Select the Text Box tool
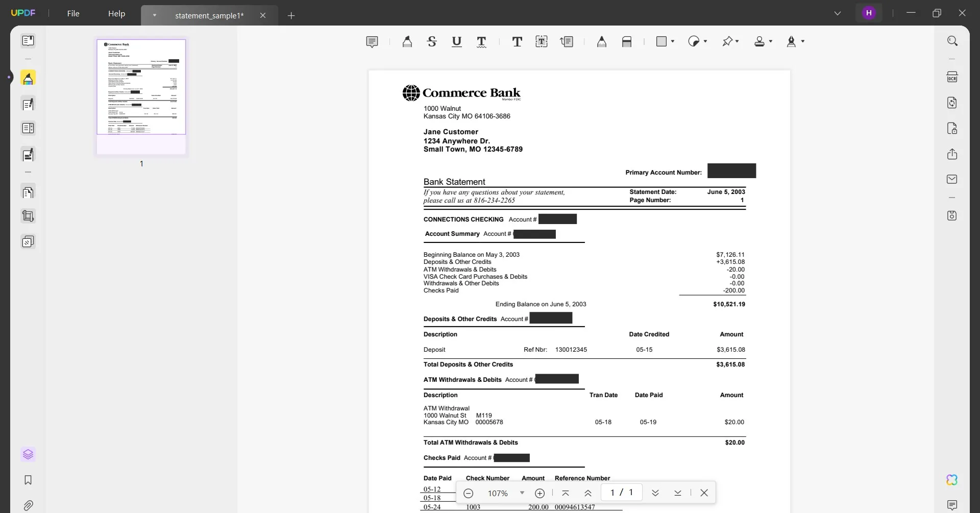 pos(542,42)
